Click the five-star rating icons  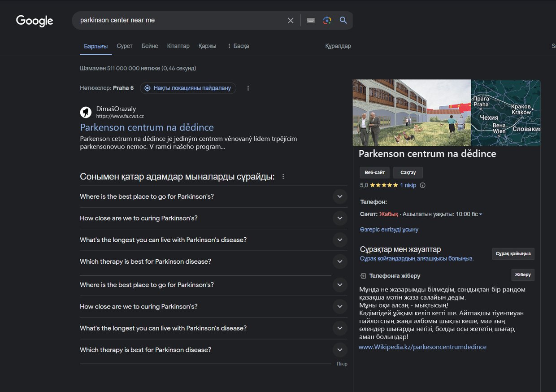384,185
